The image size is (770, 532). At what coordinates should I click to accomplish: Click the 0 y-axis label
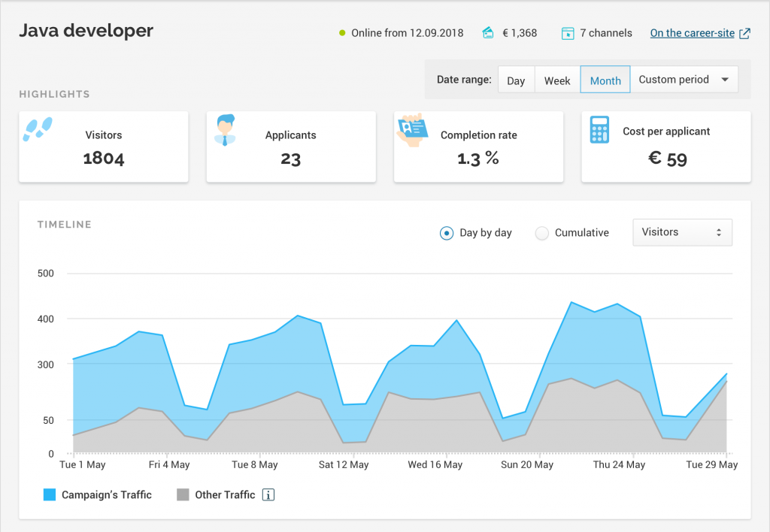51,454
